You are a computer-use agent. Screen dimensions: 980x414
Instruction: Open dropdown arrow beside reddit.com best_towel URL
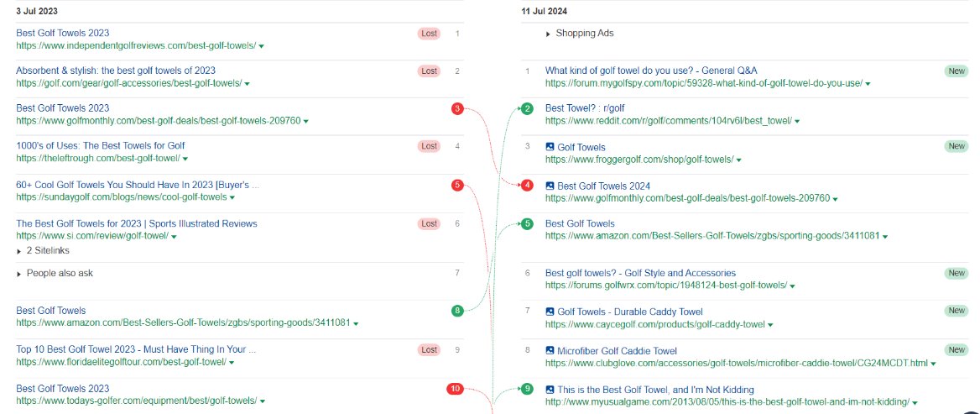(x=797, y=121)
